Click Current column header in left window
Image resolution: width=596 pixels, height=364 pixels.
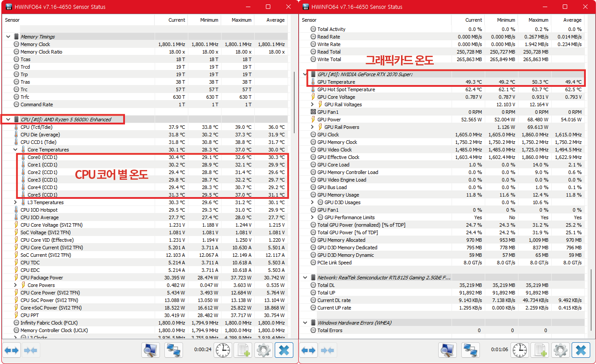171,20
